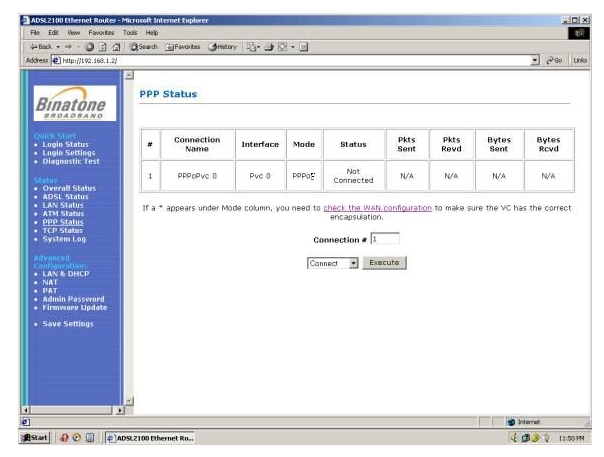Open Overall Status in sidebar
The image size is (604, 457).
[69, 188]
